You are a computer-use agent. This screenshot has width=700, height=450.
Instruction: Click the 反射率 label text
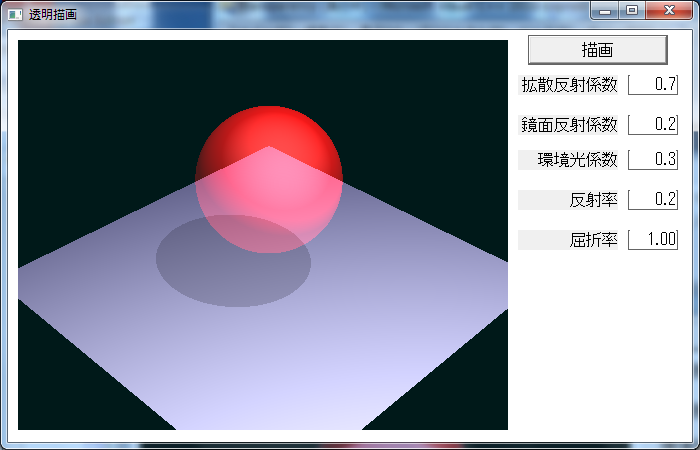593,200
